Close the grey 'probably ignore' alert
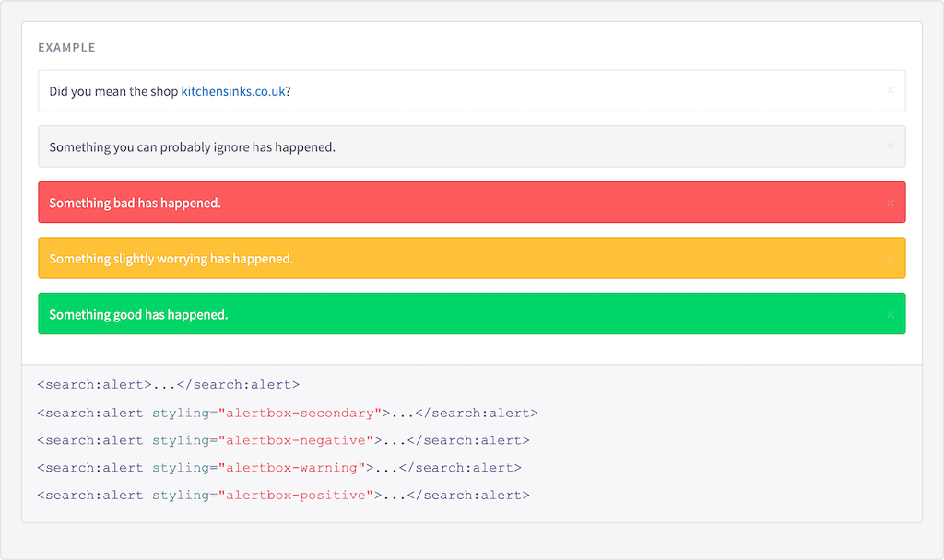Screen dimensions: 944x560 (x=890, y=146)
